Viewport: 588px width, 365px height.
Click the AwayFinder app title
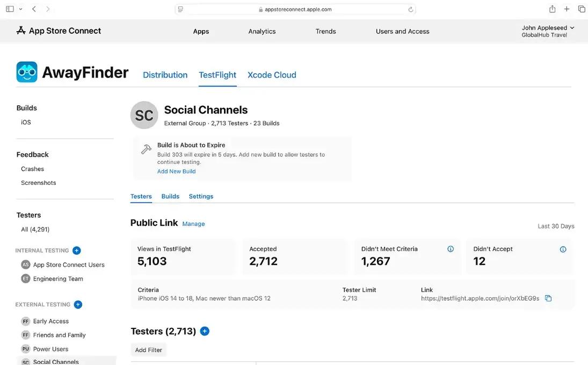tap(85, 73)
